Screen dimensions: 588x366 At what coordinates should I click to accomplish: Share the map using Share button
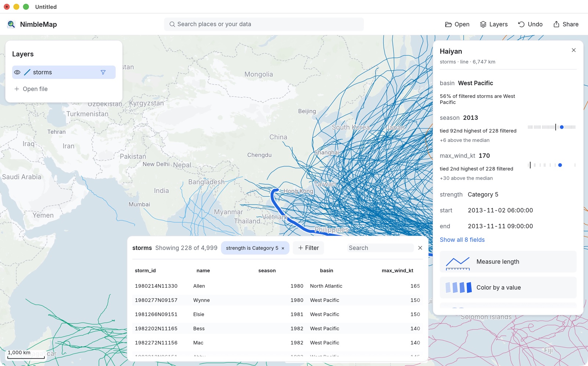click(566, 24)
